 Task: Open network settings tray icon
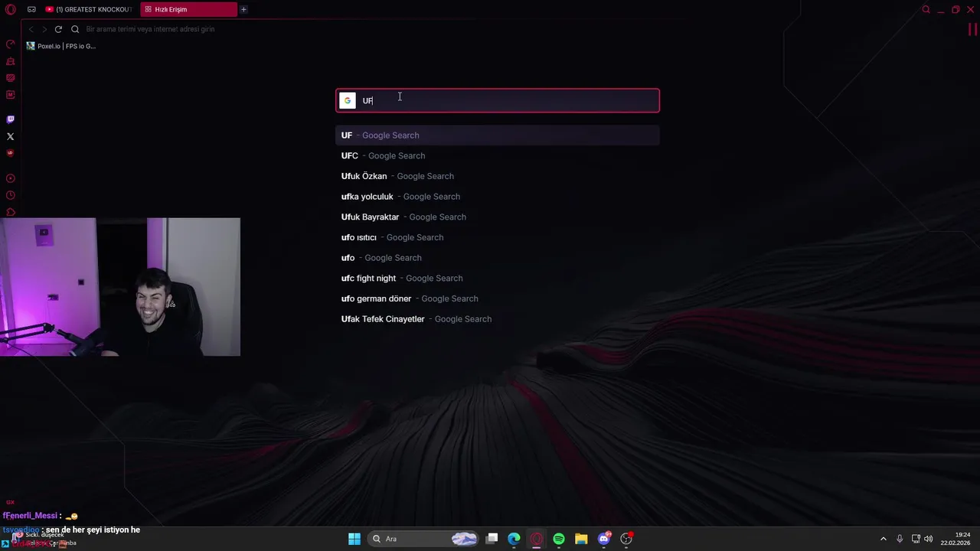(x=916, y=539)
